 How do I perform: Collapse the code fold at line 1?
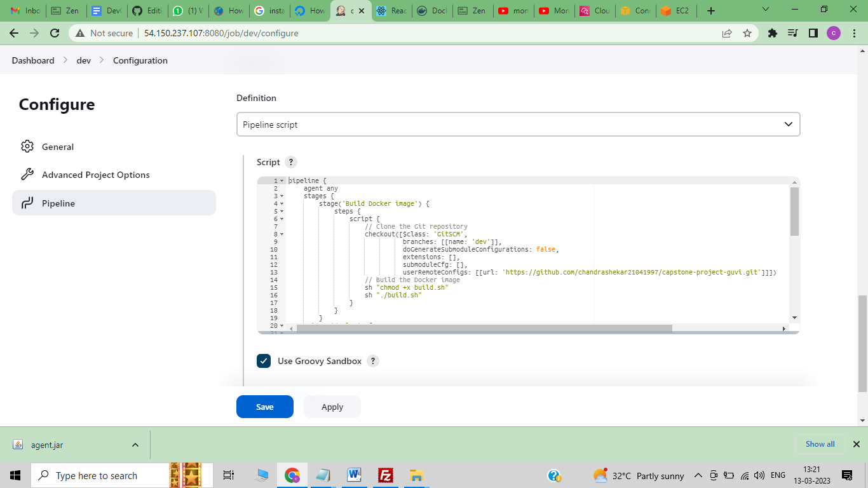click(280, 180)
